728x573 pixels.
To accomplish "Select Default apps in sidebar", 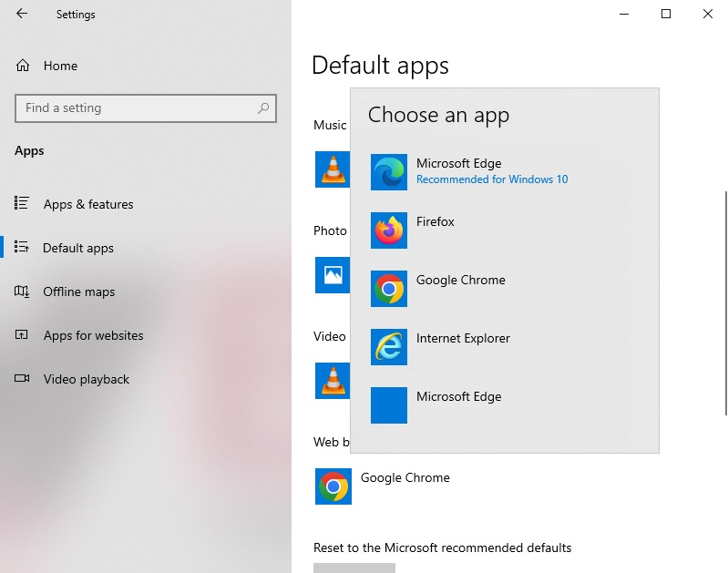I will [78, 248].
